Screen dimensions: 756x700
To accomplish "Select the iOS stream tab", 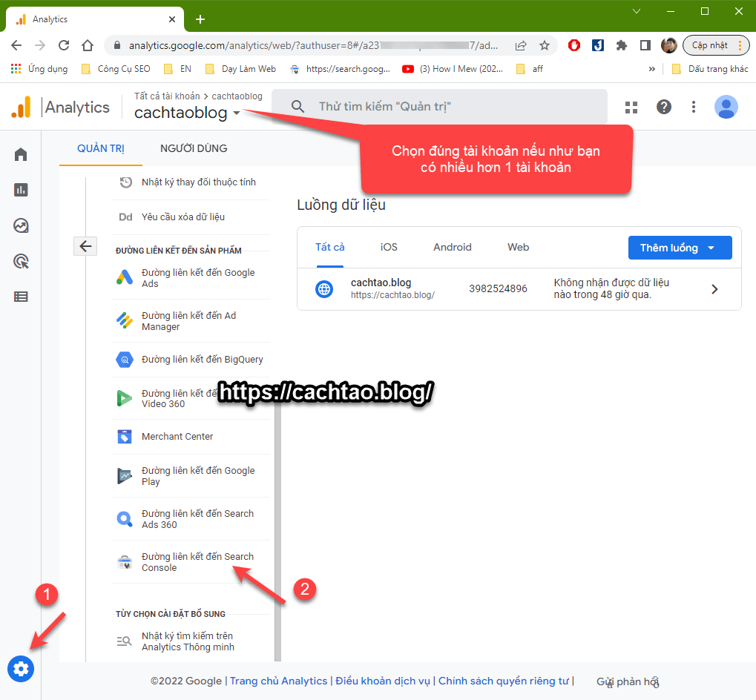I will click(389, 247).
